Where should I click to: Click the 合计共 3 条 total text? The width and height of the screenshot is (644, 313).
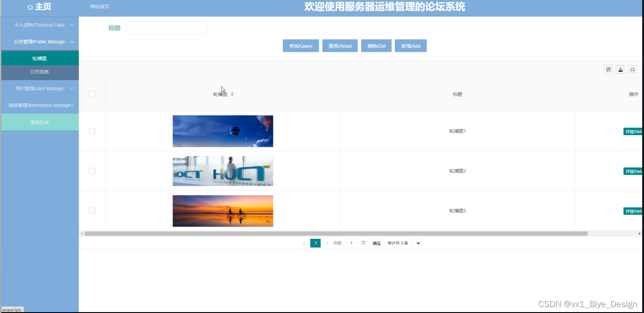[398, 243]
